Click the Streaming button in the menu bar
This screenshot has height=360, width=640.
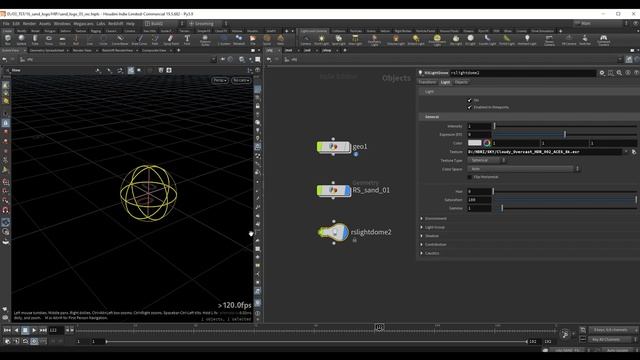pyautogui.click(x=204, y=24)
